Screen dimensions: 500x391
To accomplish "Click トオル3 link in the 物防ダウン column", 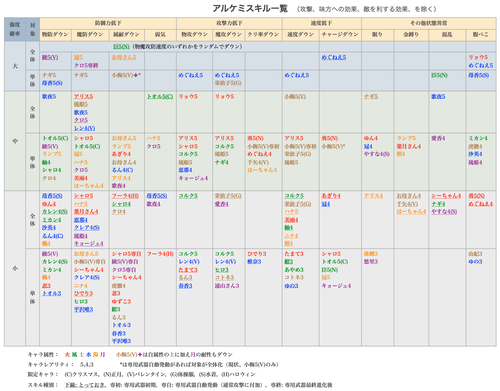I will click(51, 294).
